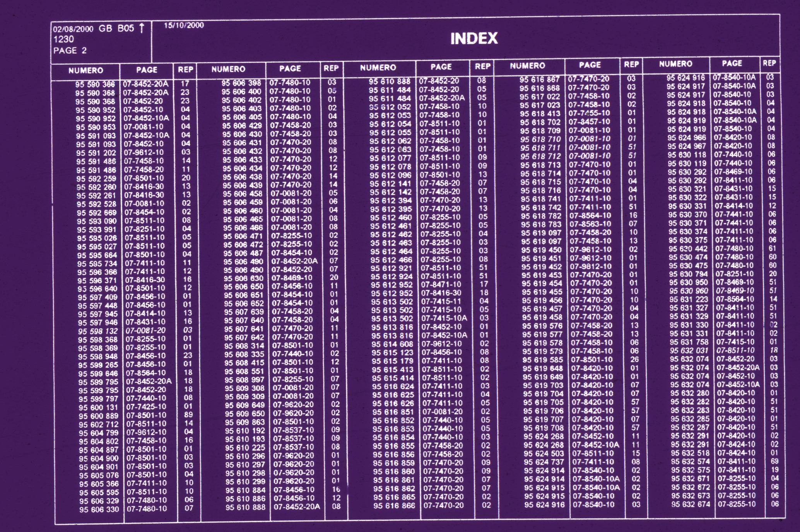800x532 pixels.
Task: Select numero 95 609 863
Action: click(x=245, y=423)
